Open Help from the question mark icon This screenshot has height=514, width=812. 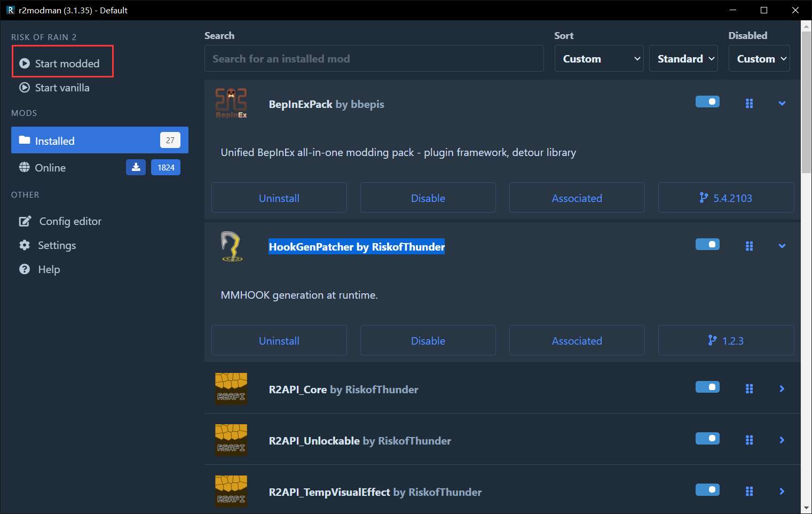point(25,269)
